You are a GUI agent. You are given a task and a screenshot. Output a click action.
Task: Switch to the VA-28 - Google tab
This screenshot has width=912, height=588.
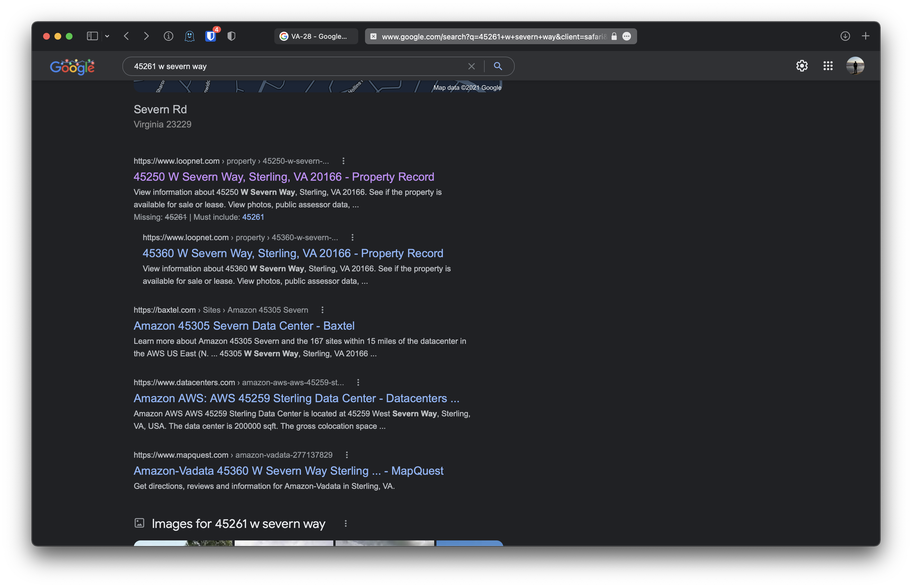pyautogui.click(x=316, y=36)
